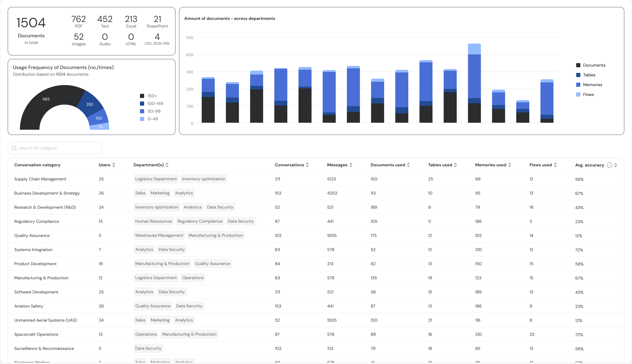Sort by Flows used arrows
Screen dimensions: 632x364
[555, 165]
